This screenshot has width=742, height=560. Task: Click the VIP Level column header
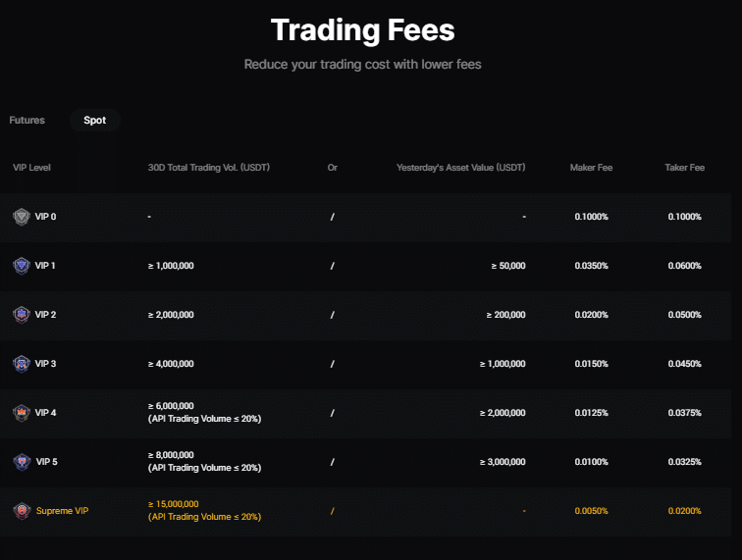point(32,168)
